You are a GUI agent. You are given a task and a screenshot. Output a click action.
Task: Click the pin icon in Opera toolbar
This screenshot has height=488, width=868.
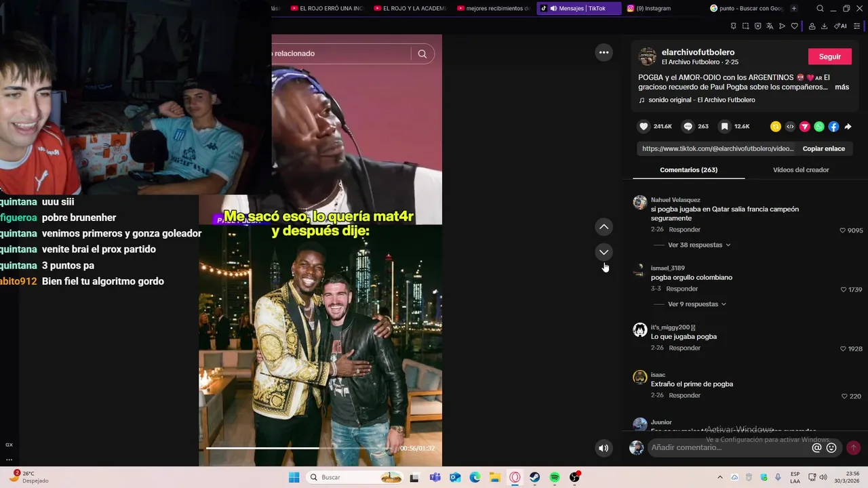(733, 26)
